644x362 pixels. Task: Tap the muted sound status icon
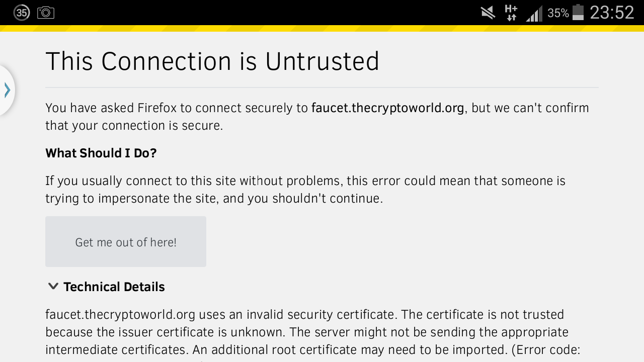(x=488, y=13)
